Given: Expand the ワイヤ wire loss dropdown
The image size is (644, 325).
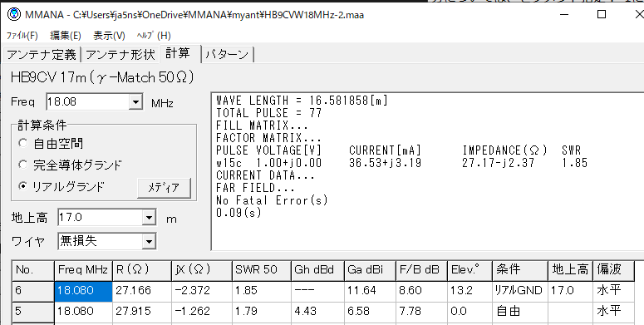Looking at the screenshot, I should pos(149,241).
